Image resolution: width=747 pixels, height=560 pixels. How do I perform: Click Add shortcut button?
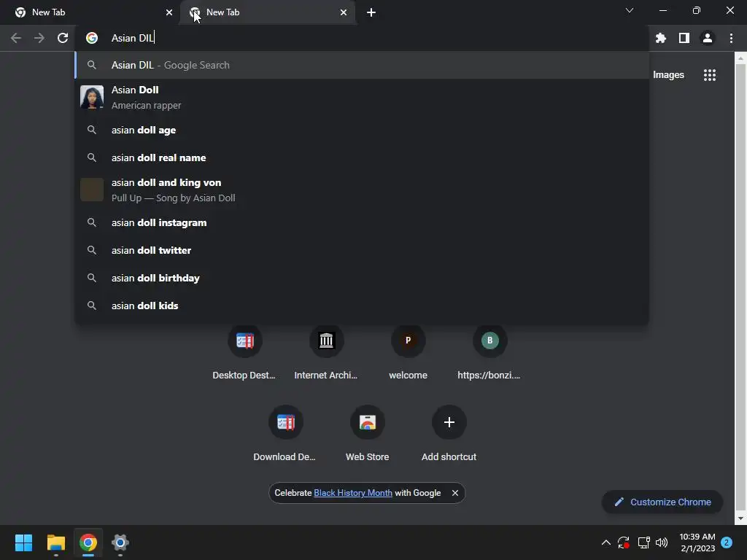(x=449, y=434)
